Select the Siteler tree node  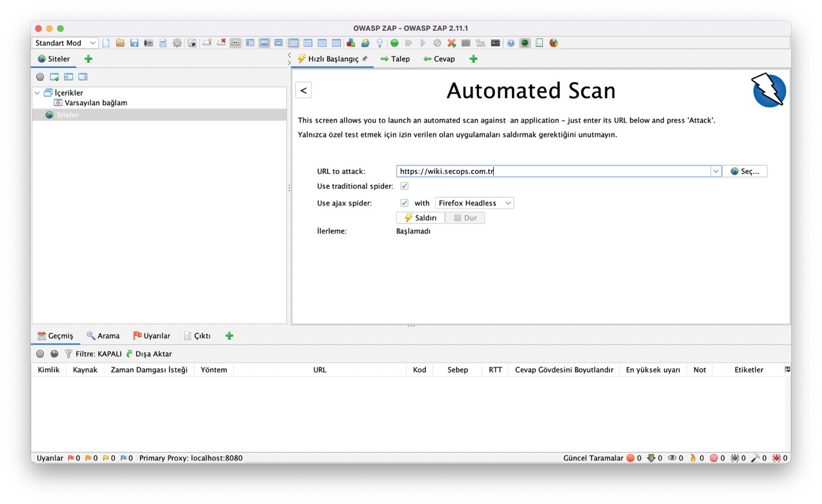(x=67, y=115)
